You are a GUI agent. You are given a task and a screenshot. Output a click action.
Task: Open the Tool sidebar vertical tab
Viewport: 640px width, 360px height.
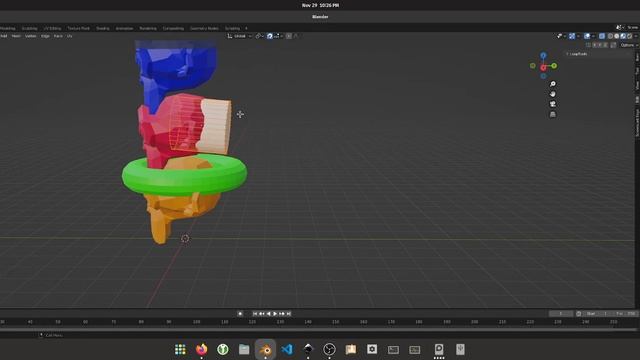pos(637,72)
